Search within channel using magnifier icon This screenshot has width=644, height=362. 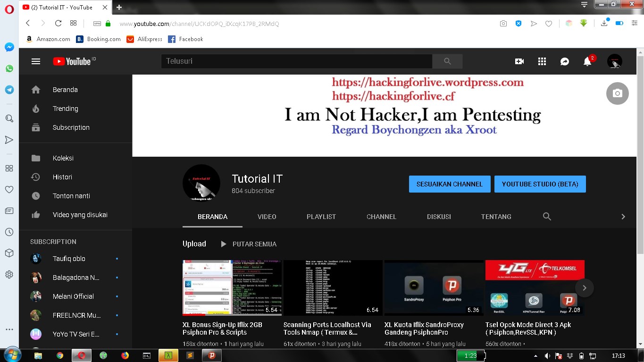547,216
